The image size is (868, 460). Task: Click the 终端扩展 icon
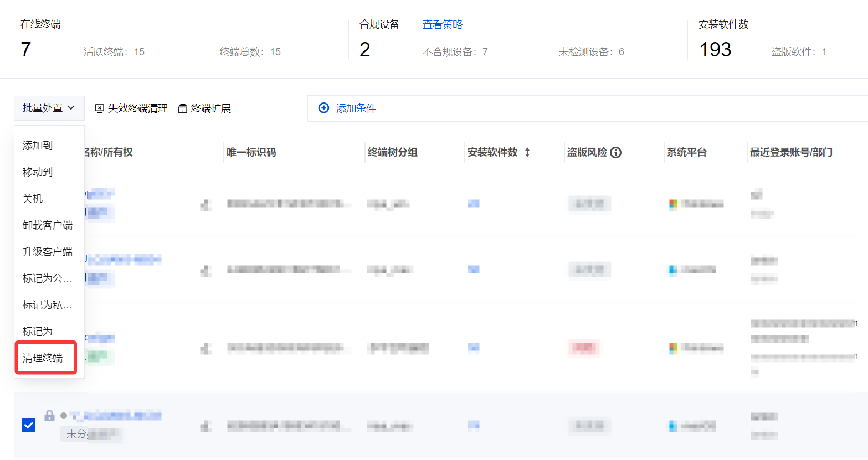point(183,108)
